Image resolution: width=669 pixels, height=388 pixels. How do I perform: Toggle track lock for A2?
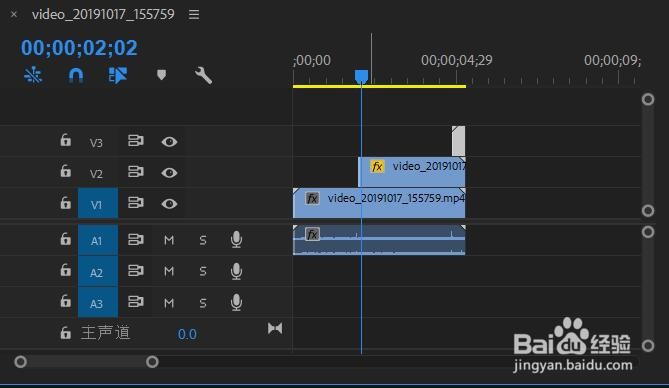coord(65,270)
